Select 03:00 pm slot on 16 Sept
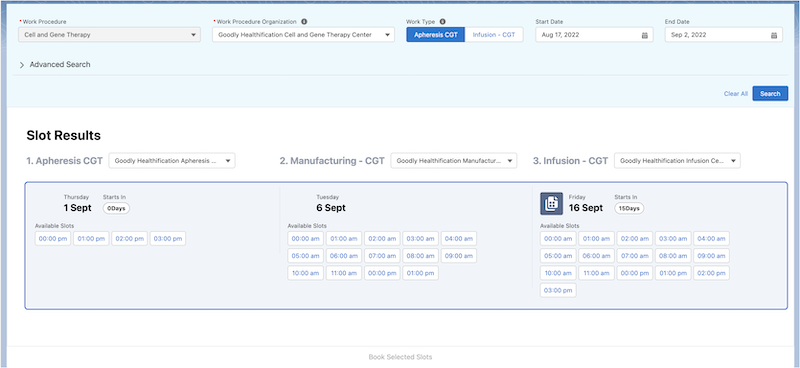The height and width of the screenshot is (368, 800). (x=558, y=290)
